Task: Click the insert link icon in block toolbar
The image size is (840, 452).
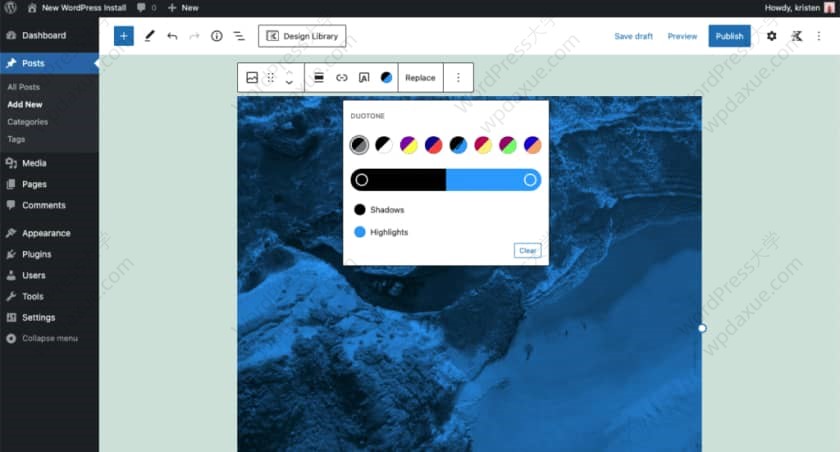Action: click(x=341, y=78)
